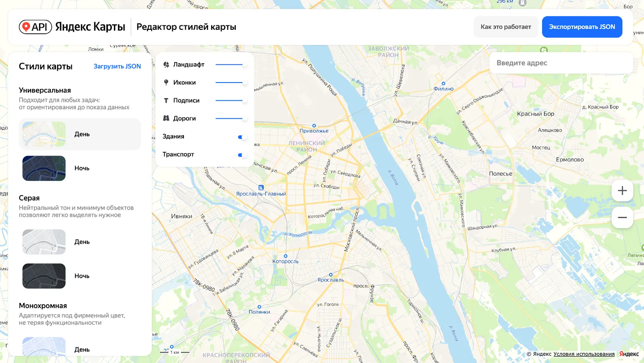This screenshot has width=644, height=363.
Task: Toggle the Транспорт transport switch
Action: tap(242, 155)
